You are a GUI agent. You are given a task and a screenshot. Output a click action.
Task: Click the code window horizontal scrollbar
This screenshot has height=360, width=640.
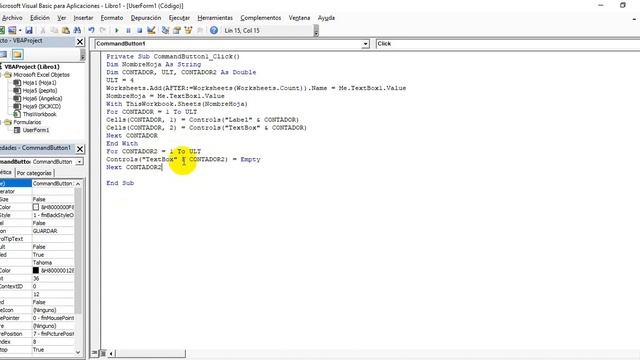tap(150, 353)
